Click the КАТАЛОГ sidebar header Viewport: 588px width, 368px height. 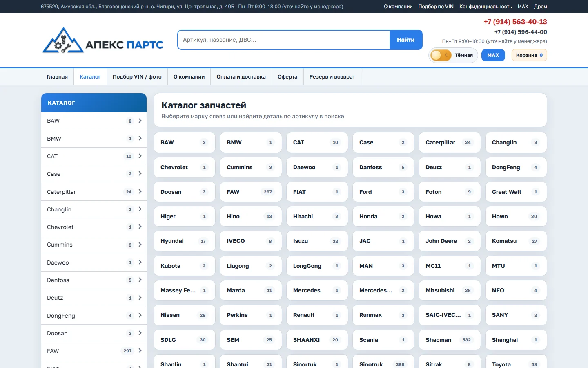94,103
